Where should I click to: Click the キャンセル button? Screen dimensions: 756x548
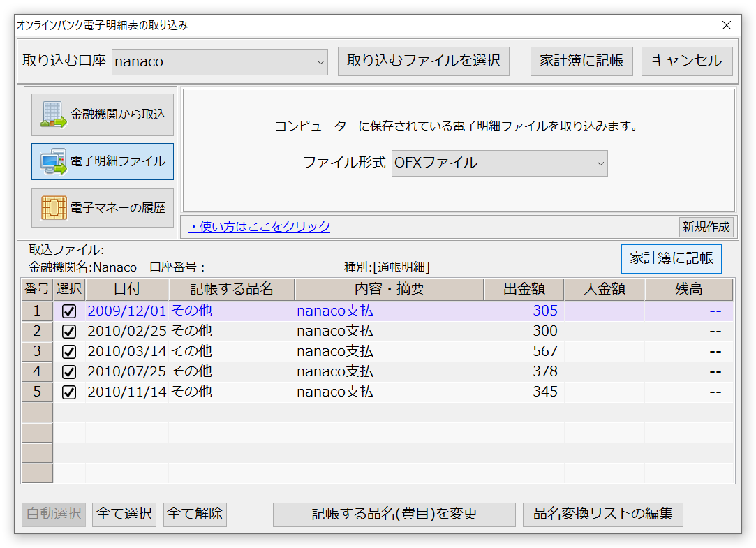686,61
